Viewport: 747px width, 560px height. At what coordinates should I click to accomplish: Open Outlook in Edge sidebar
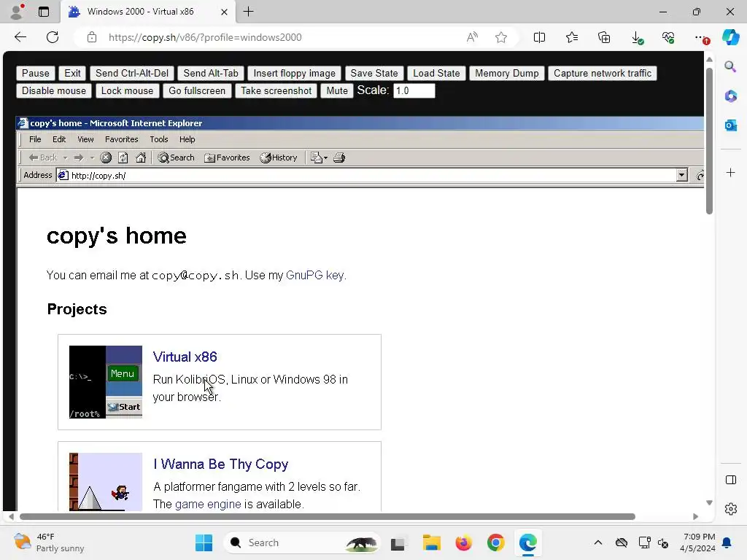[x=730, y=125]
